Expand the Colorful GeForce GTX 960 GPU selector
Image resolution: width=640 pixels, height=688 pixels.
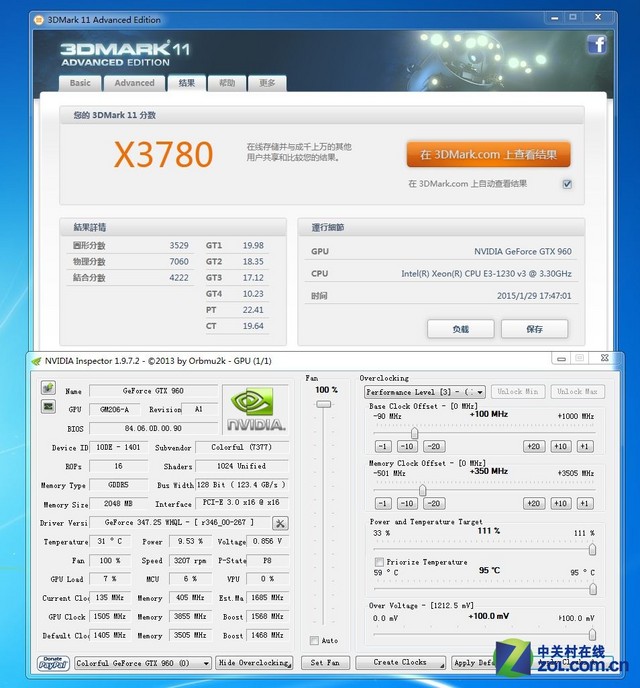click(143, 663)
